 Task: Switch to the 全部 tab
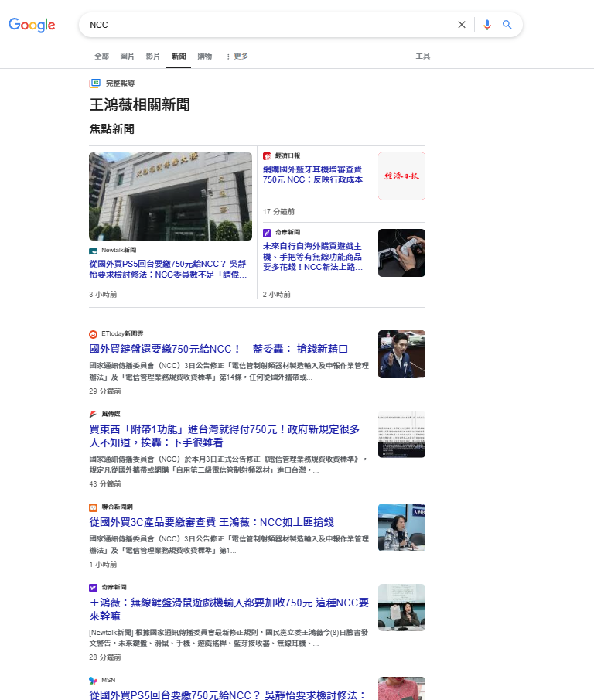[x=101, y=56]
